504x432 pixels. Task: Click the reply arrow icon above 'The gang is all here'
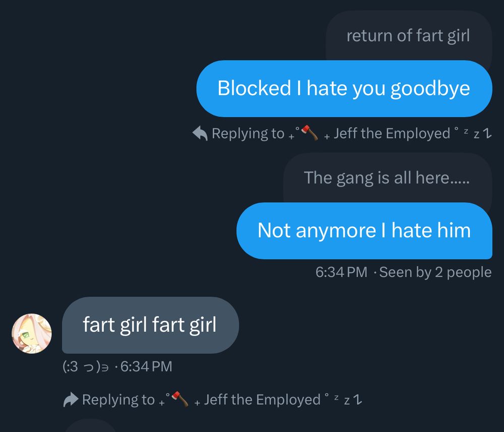click(200, 133)
